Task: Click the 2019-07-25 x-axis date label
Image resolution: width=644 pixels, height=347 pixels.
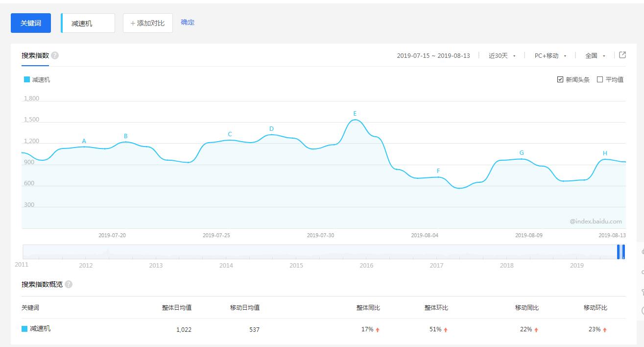Action: 216,235
